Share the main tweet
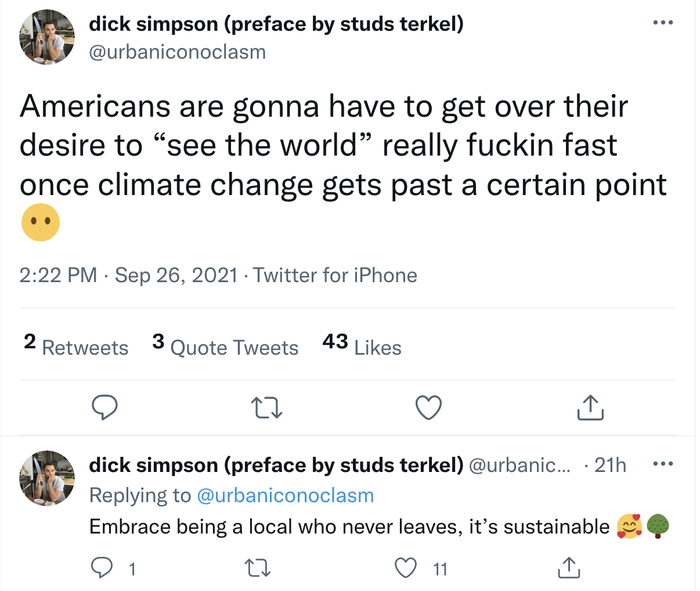The height and width of the screenshot is (591, 700). (590, 408)
